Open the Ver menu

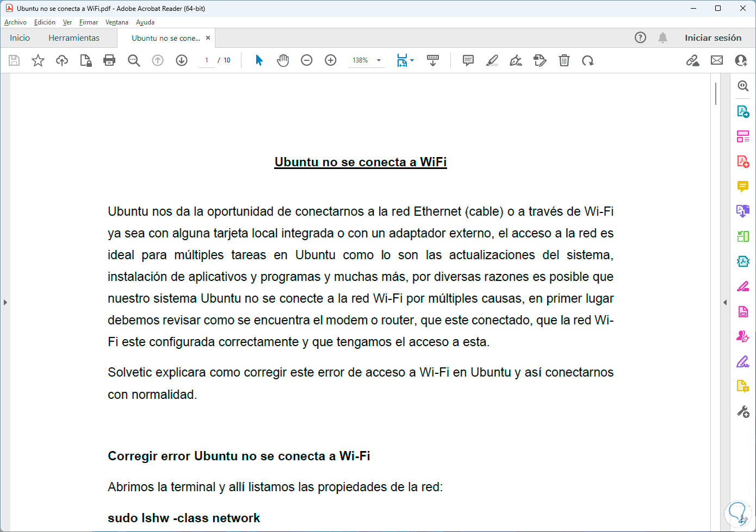(67, 22)
